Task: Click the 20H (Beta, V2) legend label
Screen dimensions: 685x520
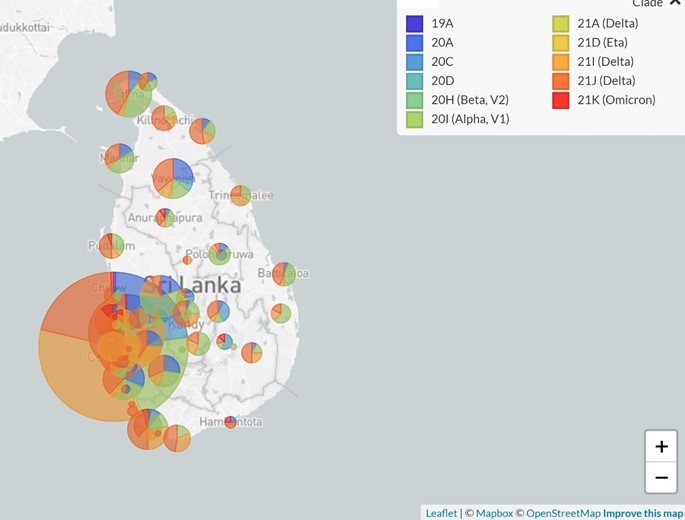Action: tap(470, 100)
